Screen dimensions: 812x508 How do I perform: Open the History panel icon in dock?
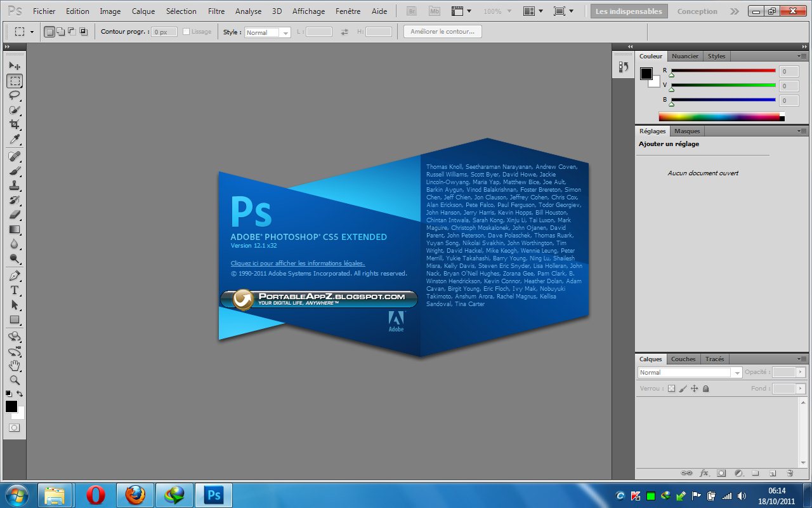tap(623, 67)
